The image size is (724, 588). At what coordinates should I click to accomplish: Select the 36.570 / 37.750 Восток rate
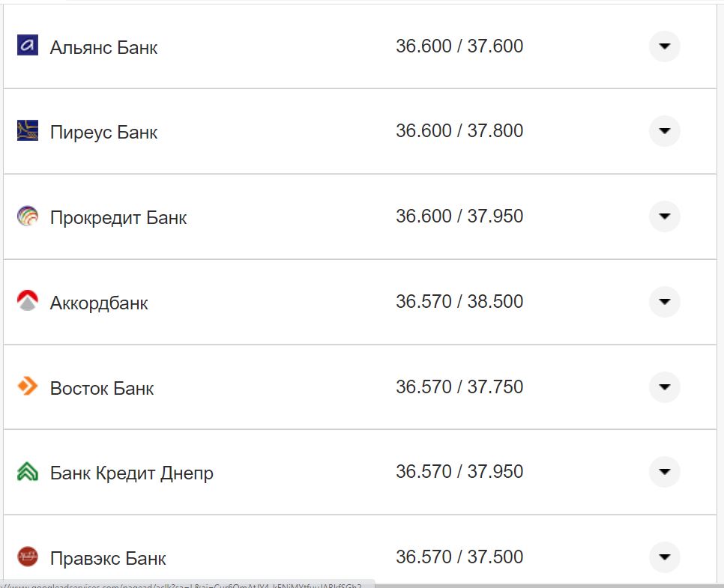(x=459, y=387)
